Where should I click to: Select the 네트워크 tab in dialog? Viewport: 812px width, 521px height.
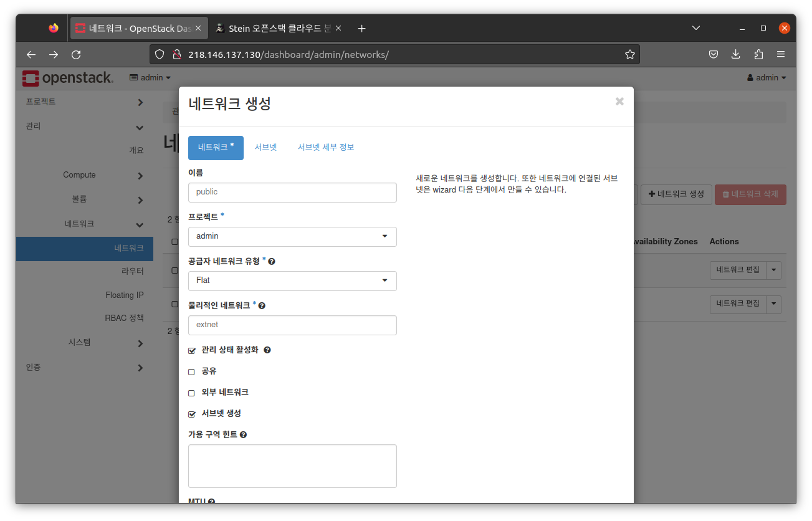tap(216, 148)
